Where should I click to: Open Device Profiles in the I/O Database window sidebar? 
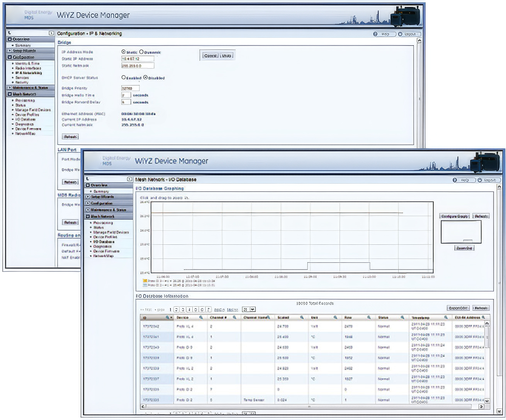[105, 237]
